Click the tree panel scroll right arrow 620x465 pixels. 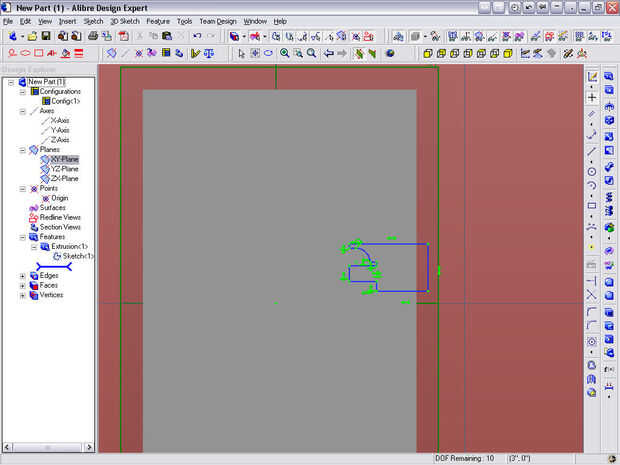pyautogui.click(x=89, y=447)
